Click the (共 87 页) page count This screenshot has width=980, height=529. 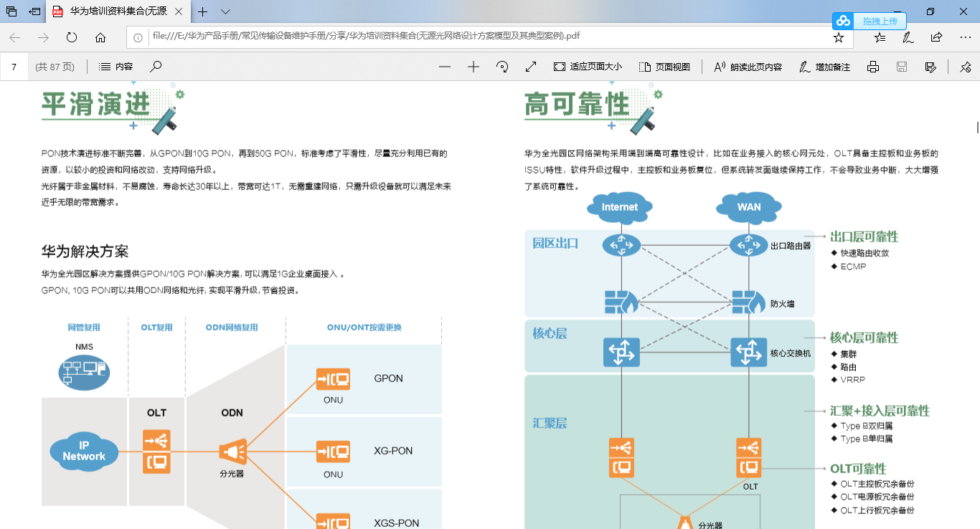55,67
